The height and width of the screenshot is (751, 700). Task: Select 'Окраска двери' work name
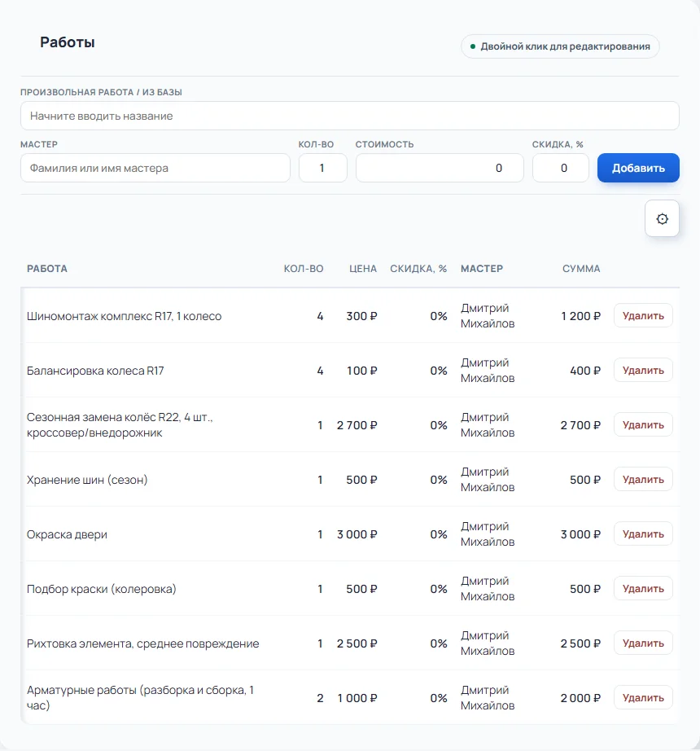pyautogui.click(x=67, y=534)
